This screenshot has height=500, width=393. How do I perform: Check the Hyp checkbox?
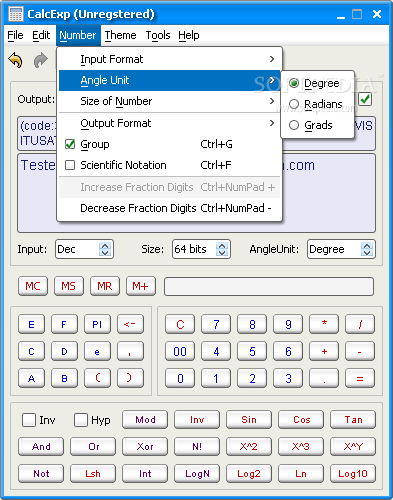(x=81, y=420)
